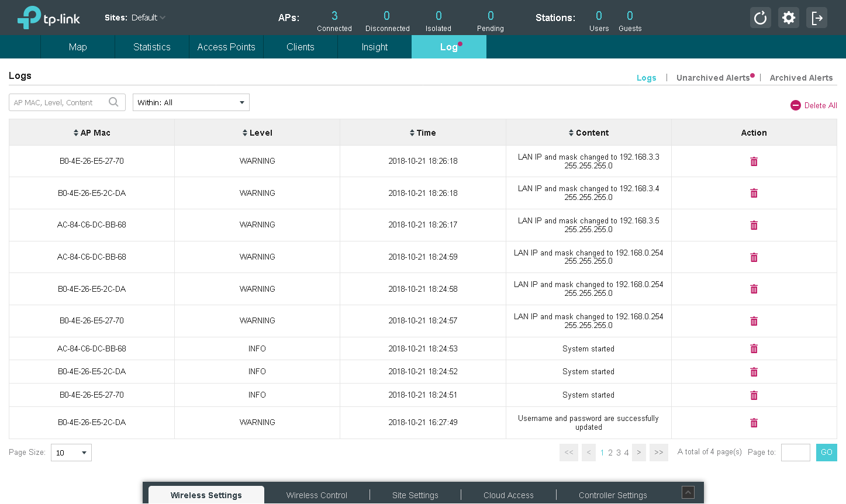Delete the log entry timed 18:26:18 for 192.168.3.3
The height and width of the screenshot is (504, 846).
tap(754, 161)
